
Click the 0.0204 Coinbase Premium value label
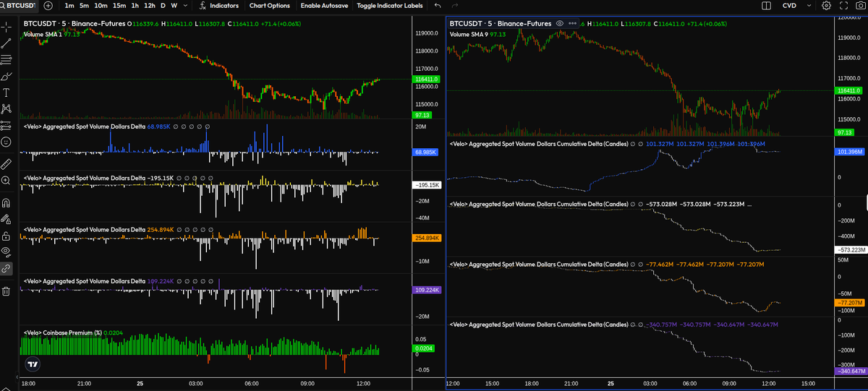coord(422,348)
